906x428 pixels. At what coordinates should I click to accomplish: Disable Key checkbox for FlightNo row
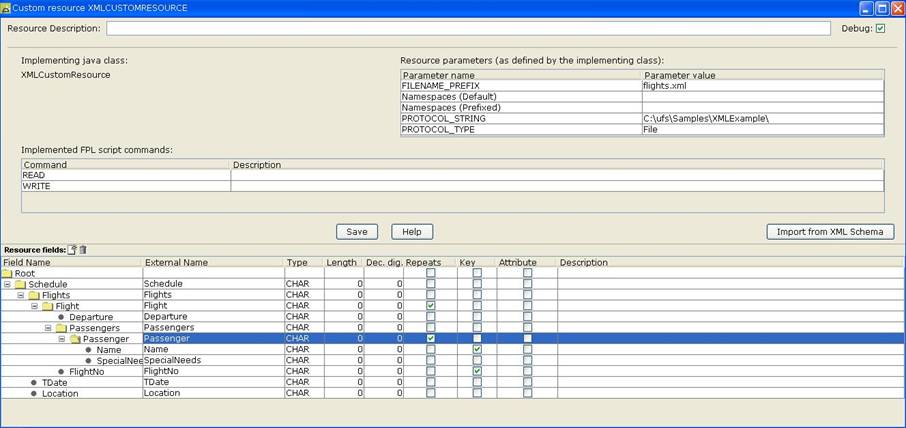477,371
